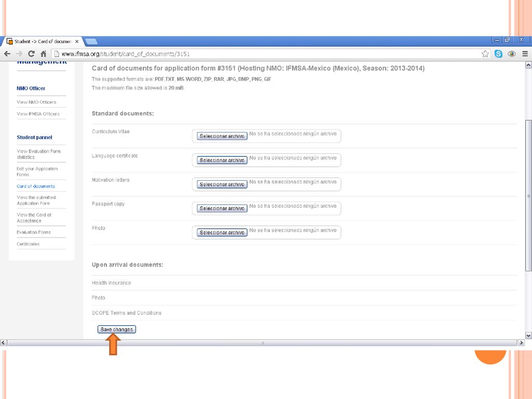Click the vertical scrollbar down arrow
The height and width of the screenshot is (399, 532).
(x=528, y=336)
